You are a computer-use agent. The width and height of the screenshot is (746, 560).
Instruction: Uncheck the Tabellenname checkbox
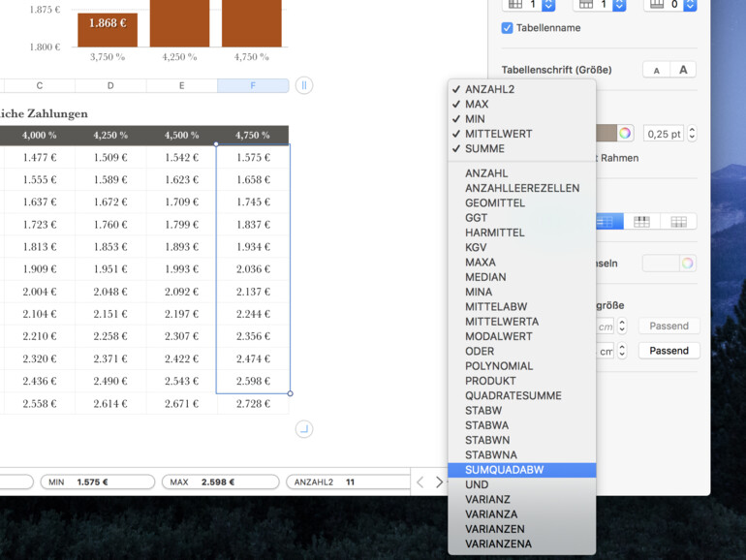507,28
